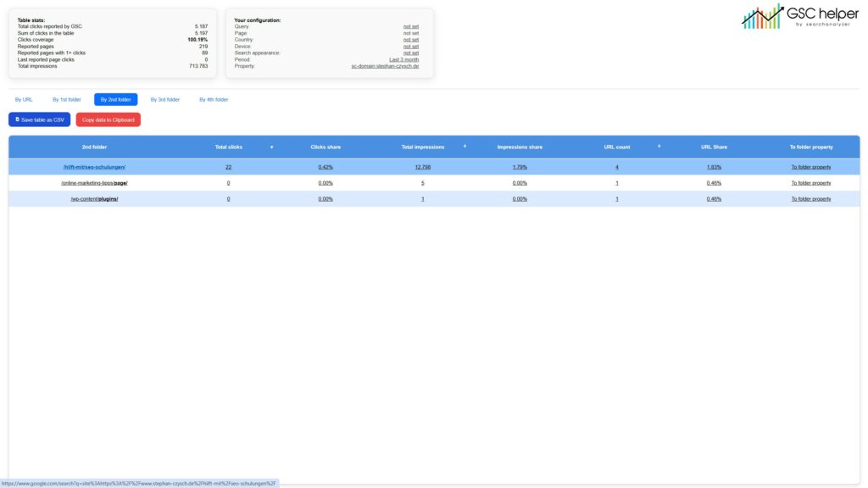Switch to By URL tab

point(24,100)
